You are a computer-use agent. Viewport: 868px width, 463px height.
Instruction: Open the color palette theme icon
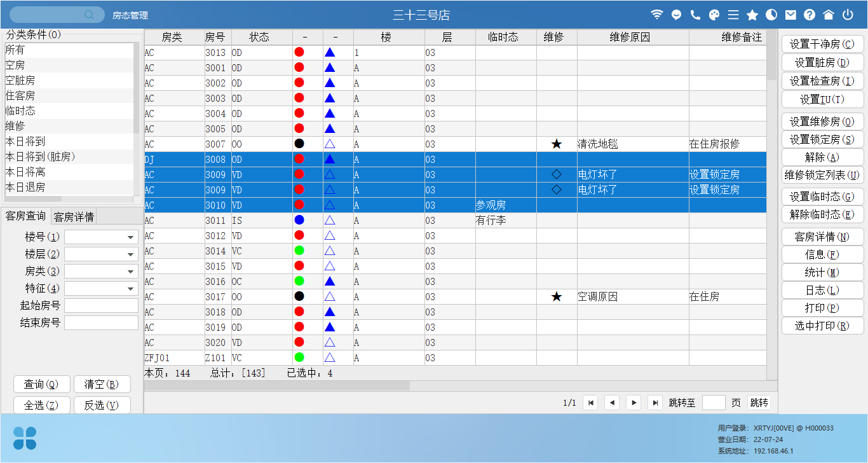[714, 15]
